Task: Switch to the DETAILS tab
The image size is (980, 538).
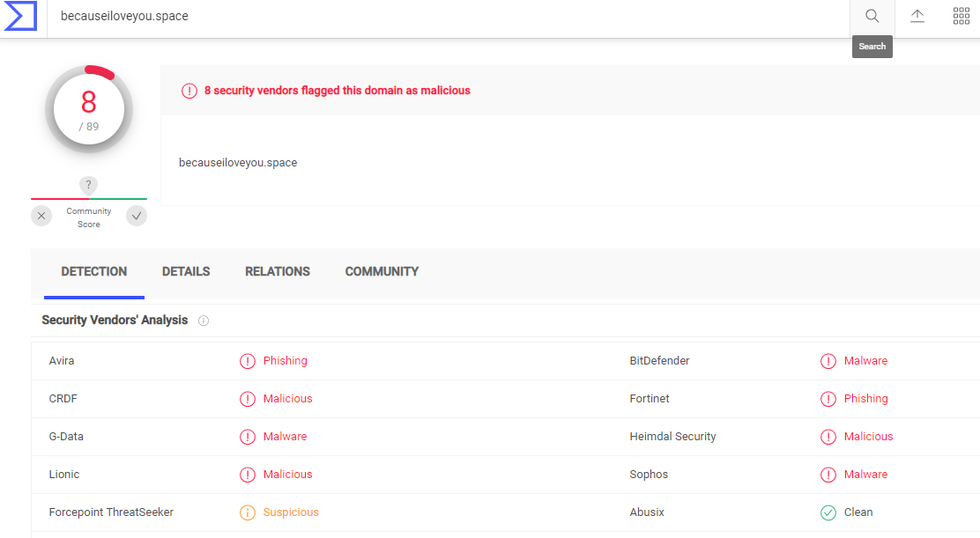Action: point(186,271)
